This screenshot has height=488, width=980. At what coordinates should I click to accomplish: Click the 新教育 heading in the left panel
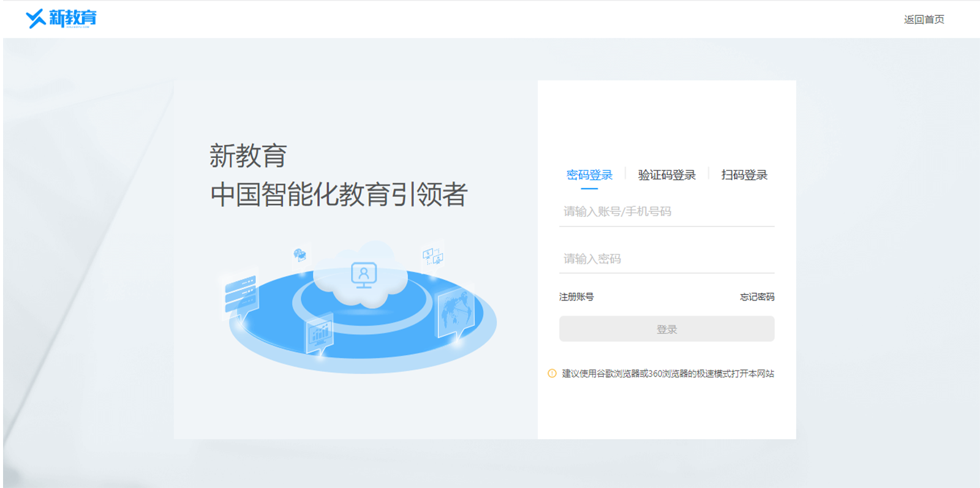[248, 156]
